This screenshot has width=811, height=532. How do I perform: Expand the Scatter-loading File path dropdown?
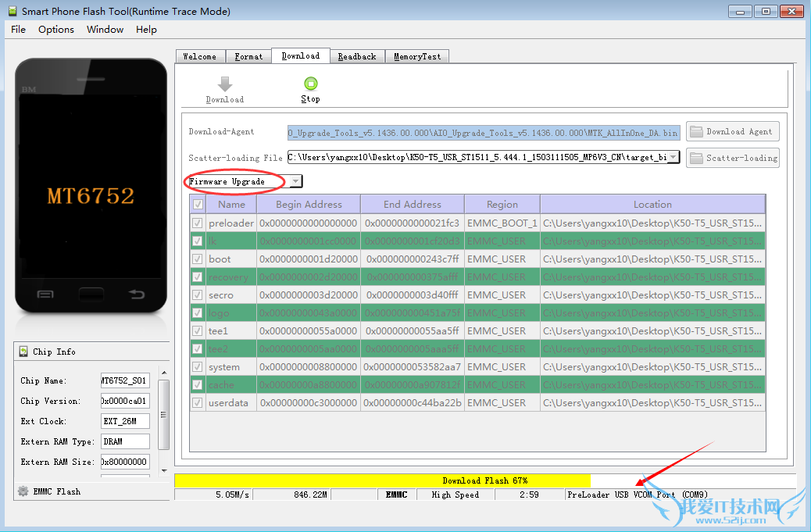click(x=673, y=157)
